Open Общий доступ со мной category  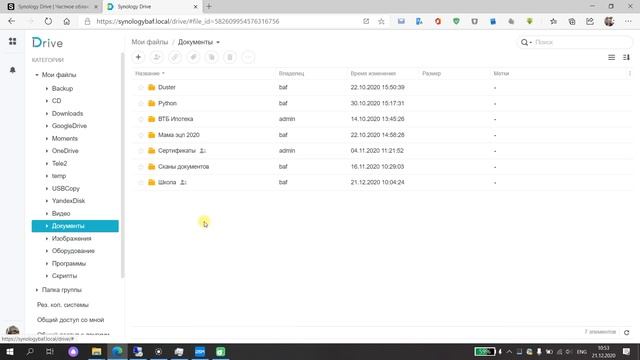point(71,320)
